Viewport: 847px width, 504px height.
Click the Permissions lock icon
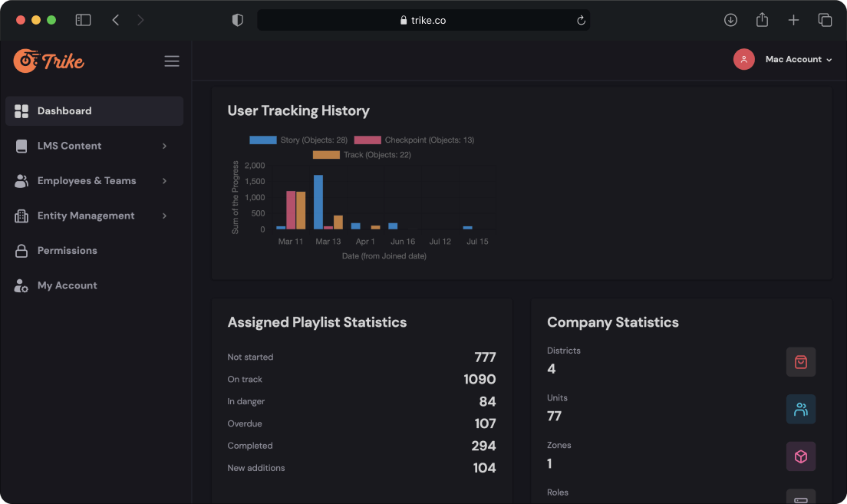point(21,251)
